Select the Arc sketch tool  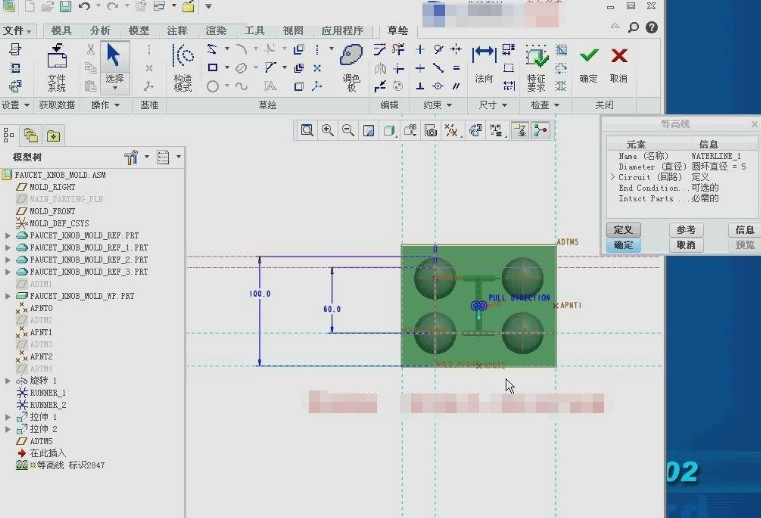[x=241, y=49]
